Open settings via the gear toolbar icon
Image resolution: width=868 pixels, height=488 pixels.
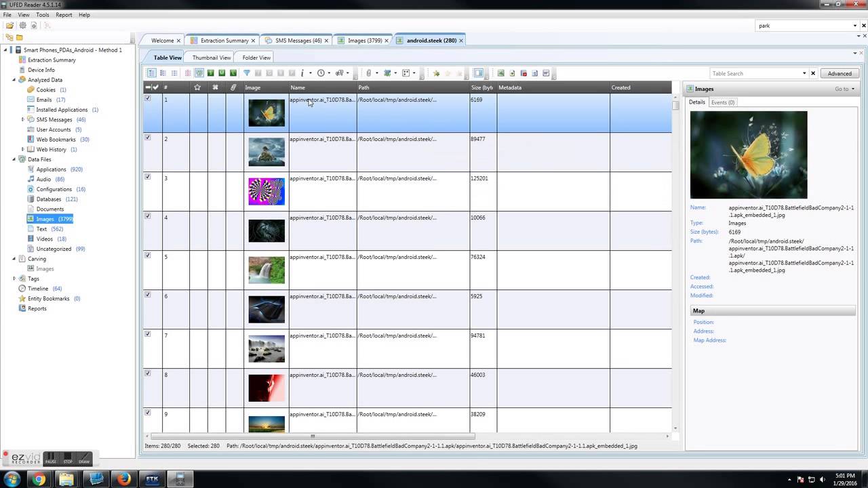[22, 26]
